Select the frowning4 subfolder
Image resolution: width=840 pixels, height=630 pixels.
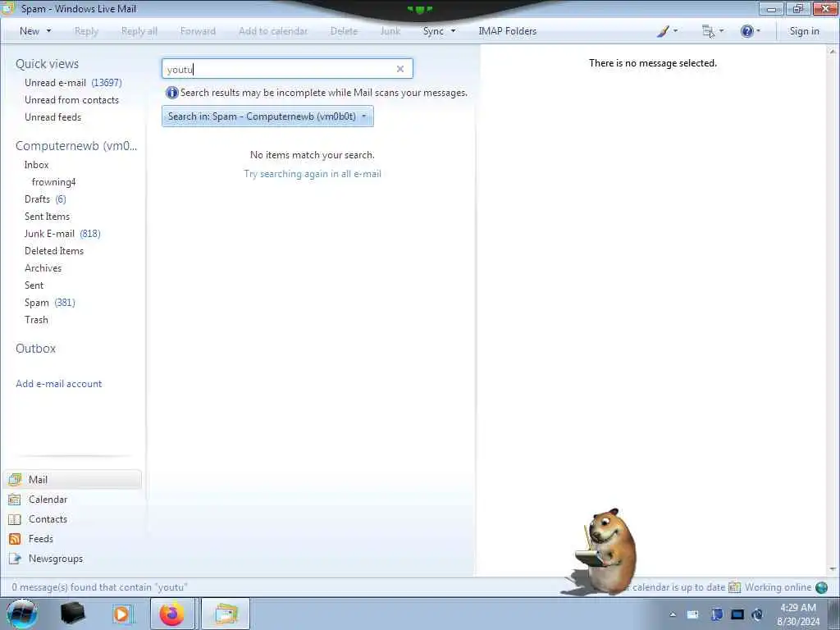click(x=53, y=182)
